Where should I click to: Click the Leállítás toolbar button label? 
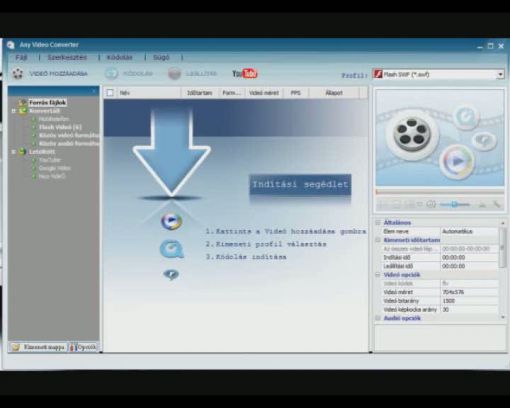click(x=201, y=74)
